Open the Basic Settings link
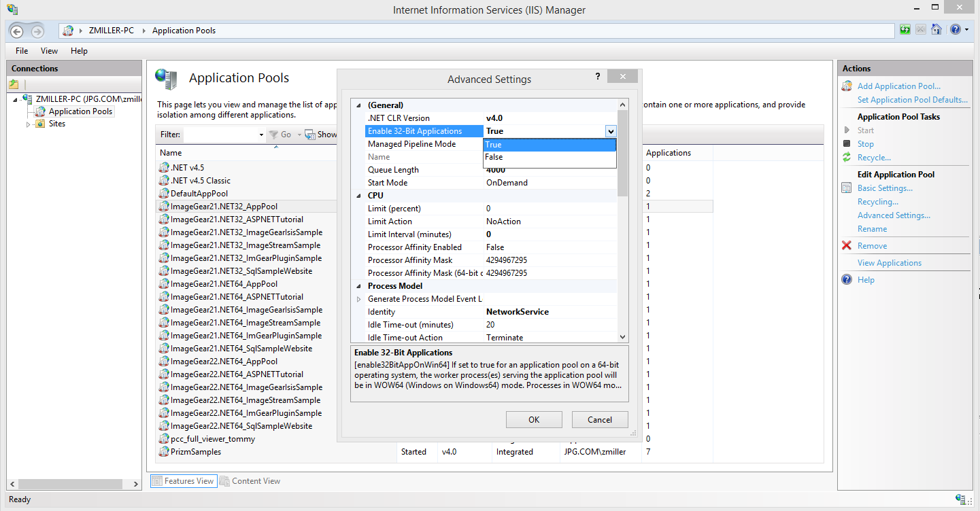The width and height of the screenshot is (980, 511). (x=885, y=188)
